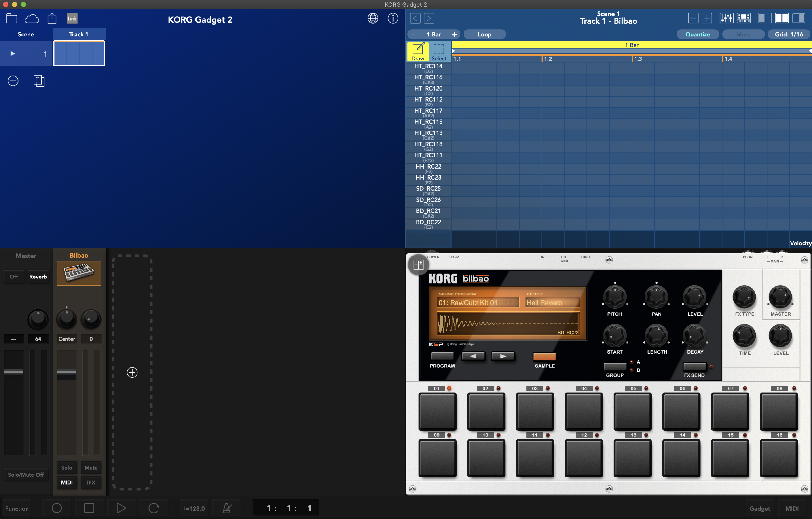Click the PITCH knob

[615, 297]
